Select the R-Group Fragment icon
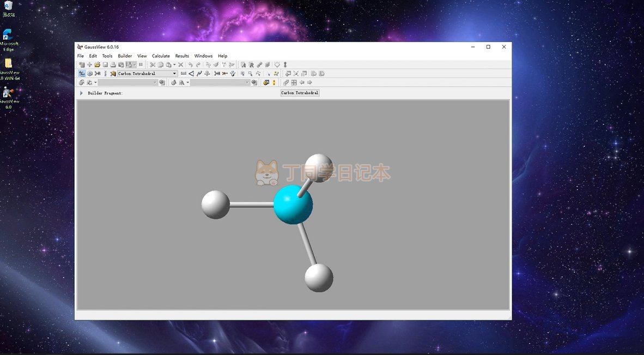The height and width of the screenshot is (355, 644). pos(98,74)
